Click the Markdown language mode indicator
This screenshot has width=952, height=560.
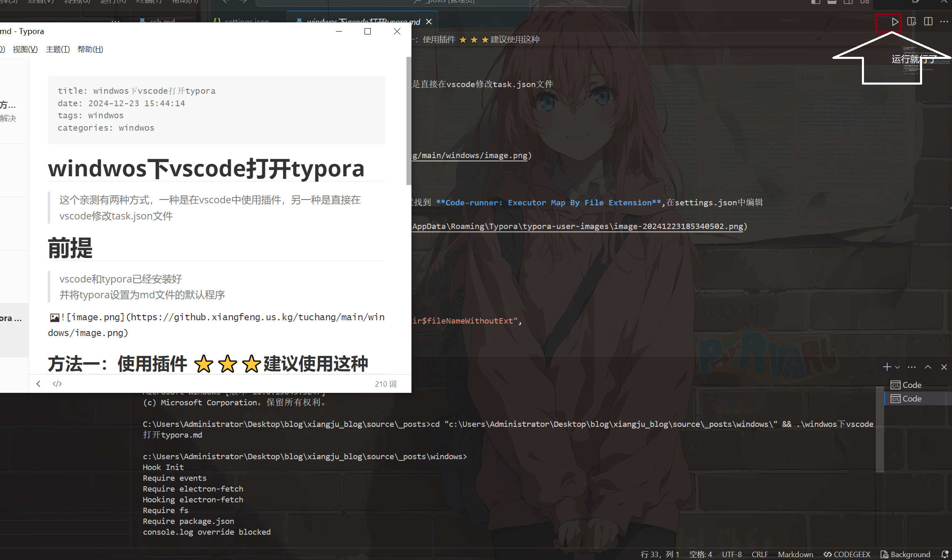point(795,554)
